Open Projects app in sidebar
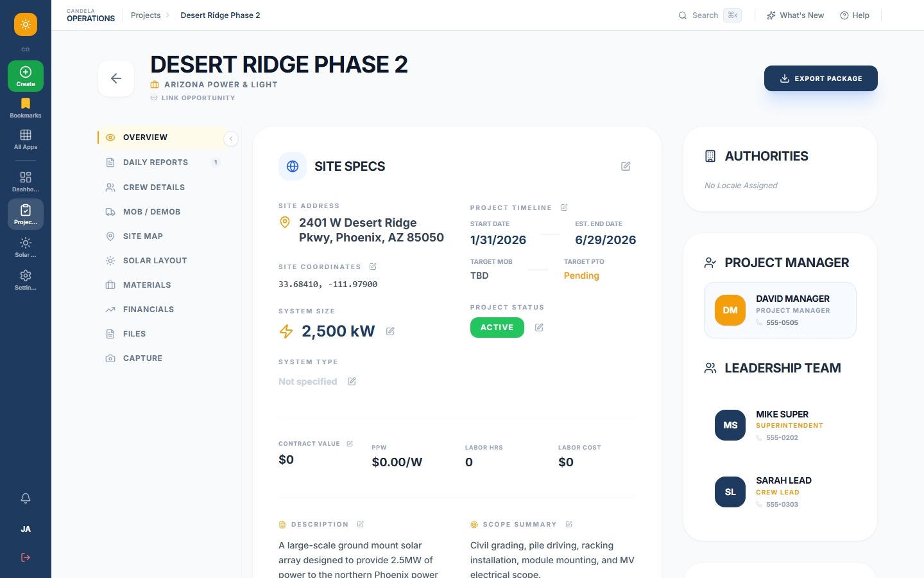The height and width of the screenshot is (578, 924). pos(26,215)
